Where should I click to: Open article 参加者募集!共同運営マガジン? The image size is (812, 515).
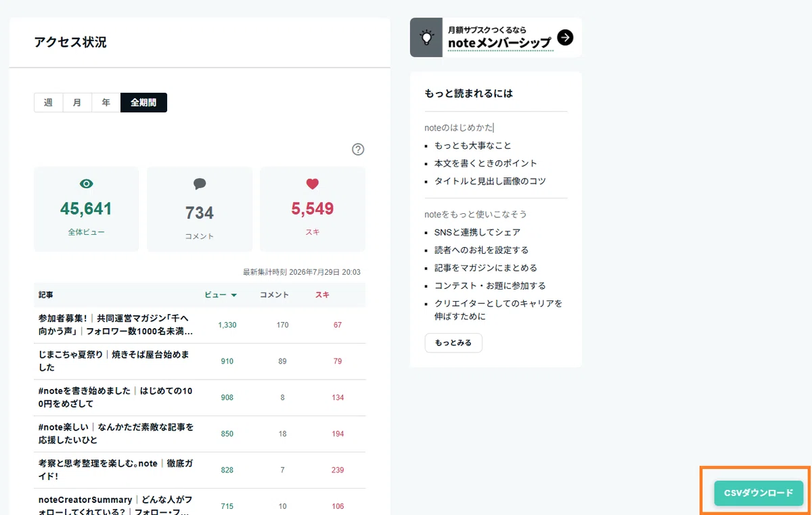pos(116,325)
